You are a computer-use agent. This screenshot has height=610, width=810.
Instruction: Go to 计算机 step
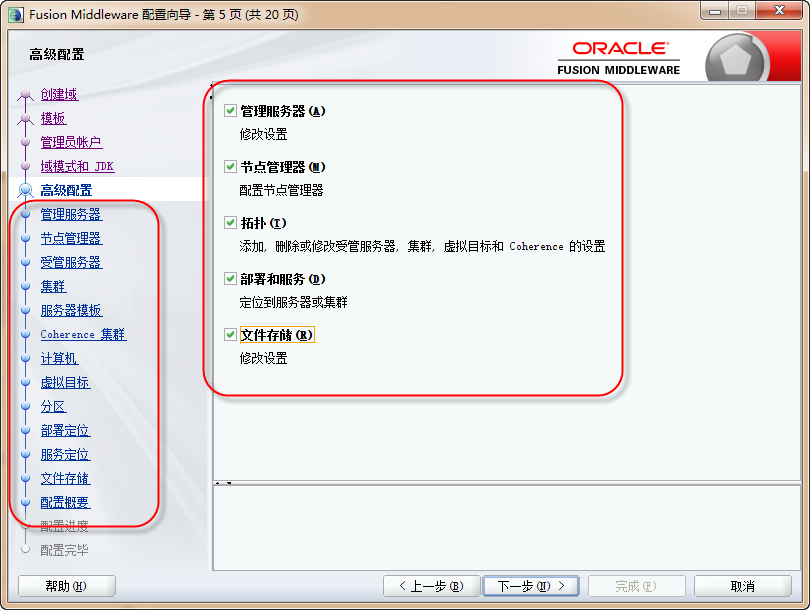[x=59, y=358]
